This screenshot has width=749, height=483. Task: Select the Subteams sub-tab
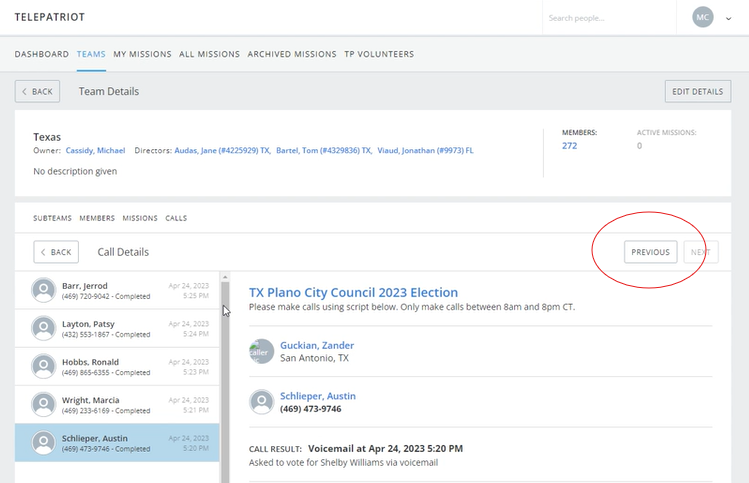(52, 218)
